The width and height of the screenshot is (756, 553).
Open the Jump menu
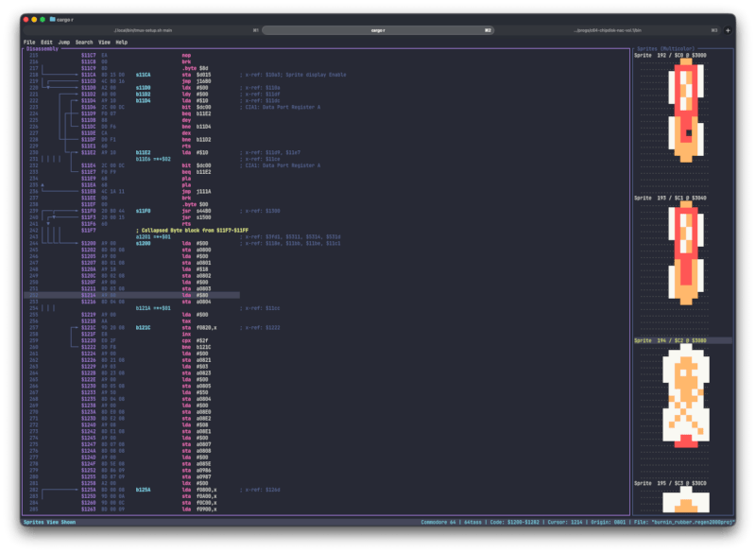click(x=62, y=42)
